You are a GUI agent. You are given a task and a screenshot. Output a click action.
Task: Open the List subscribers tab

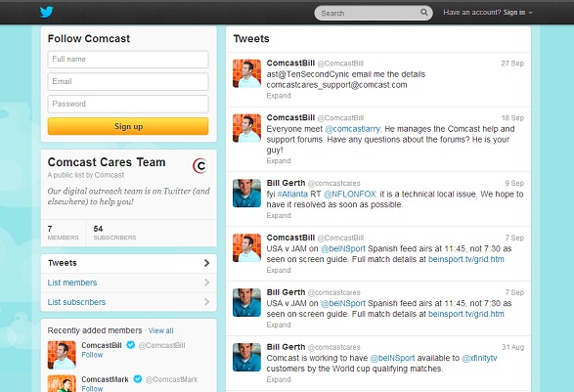pyautogui.click(x=128, y=302)
